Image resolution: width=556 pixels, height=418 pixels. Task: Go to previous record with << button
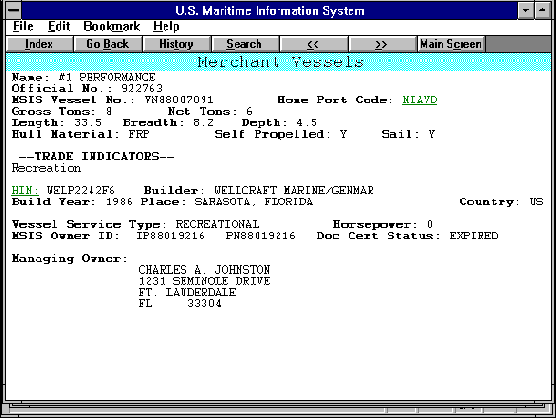(313, 44)
